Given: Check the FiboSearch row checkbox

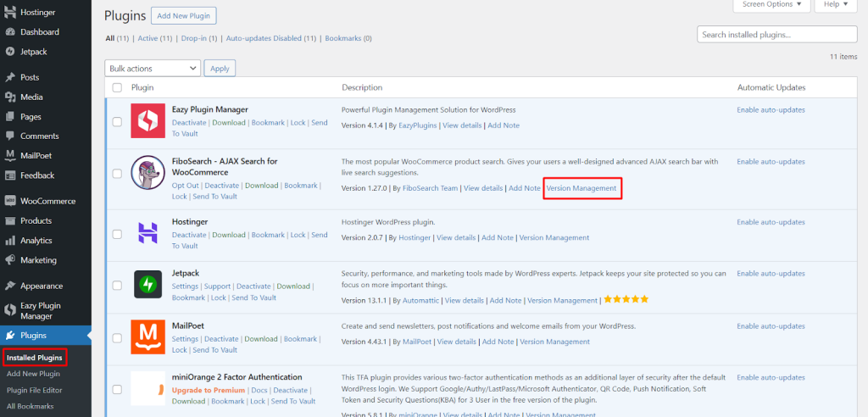Looking at the screenshot, I should [x=117, y=174].
